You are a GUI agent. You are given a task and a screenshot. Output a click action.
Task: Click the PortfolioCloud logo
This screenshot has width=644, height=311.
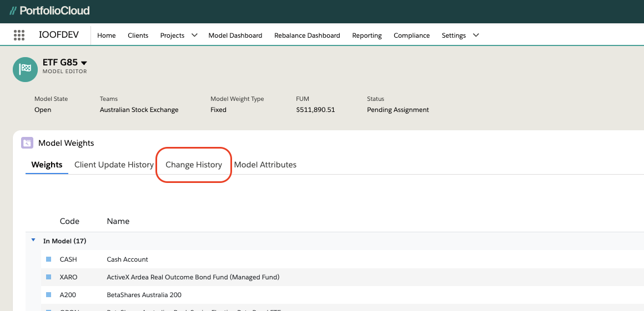click(49, 11)
